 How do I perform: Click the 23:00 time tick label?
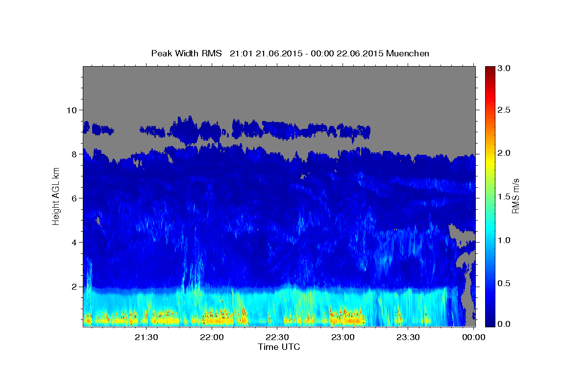343,338
